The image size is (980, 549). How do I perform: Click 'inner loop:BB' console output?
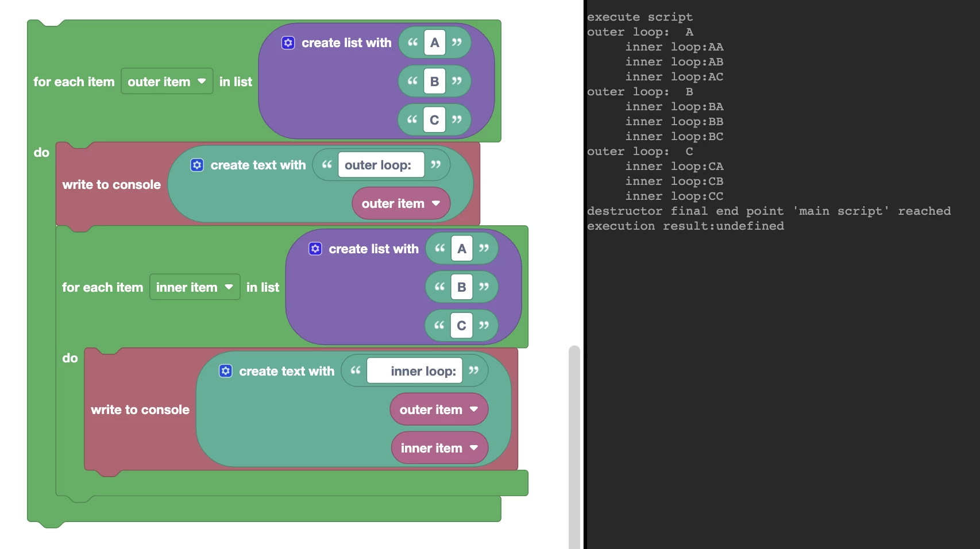[674, 122]
